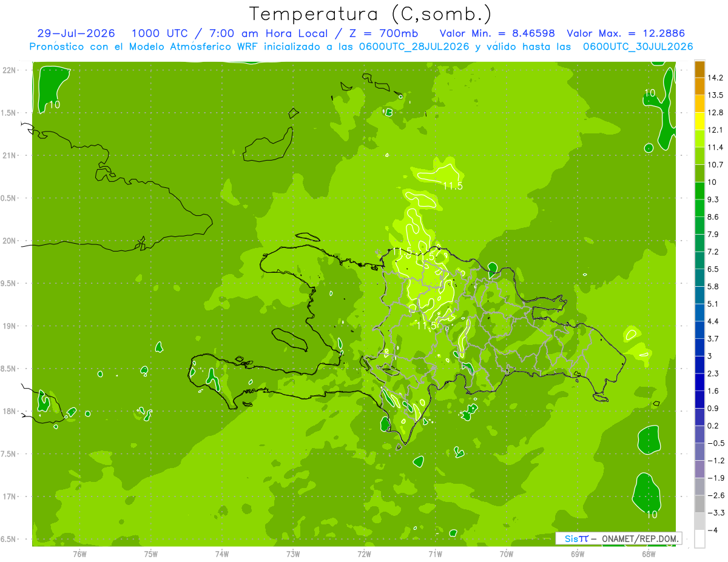
Task: Click the colorbar label '0.2'
Action: (x=713, y=426)
